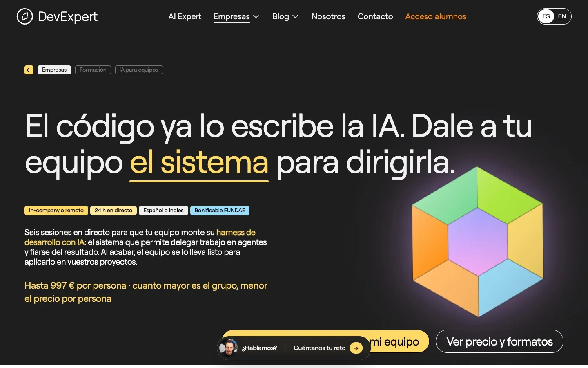The height and width of the screenshot is (368, 588).
Task: Click the Hasta 997 € por persona text
Action: [76, 285]
